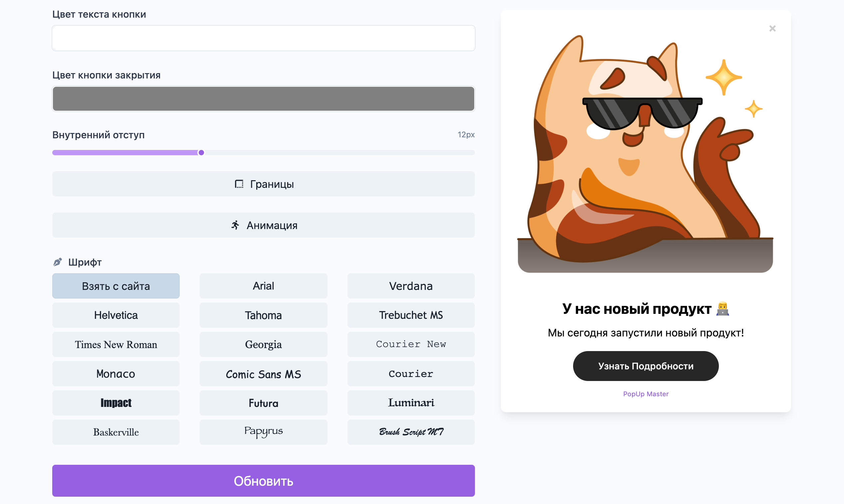Close the popup preview with the X
844x504 pixels.
[x=772, y=29]
